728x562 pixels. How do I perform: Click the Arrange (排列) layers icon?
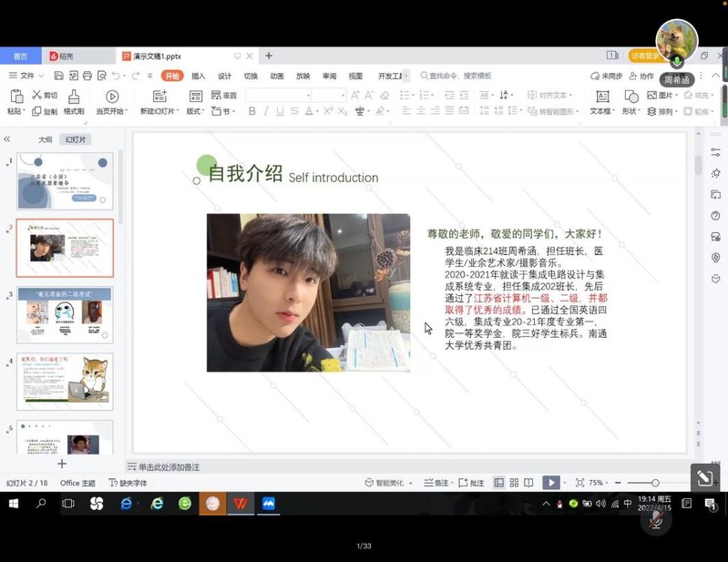pos(651,111)
